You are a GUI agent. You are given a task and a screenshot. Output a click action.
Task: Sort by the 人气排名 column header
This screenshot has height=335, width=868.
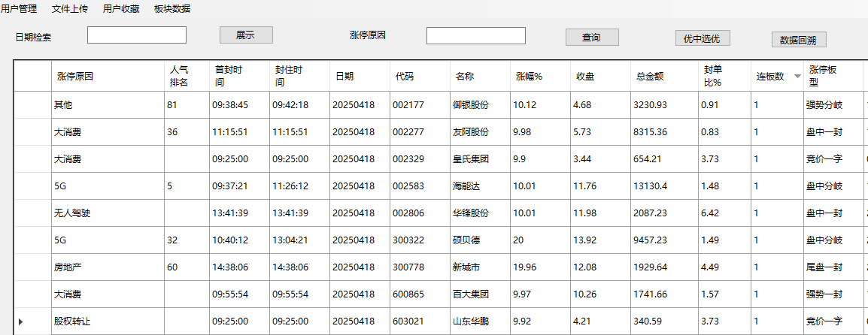pyautogui.click(x=187, y=77)
